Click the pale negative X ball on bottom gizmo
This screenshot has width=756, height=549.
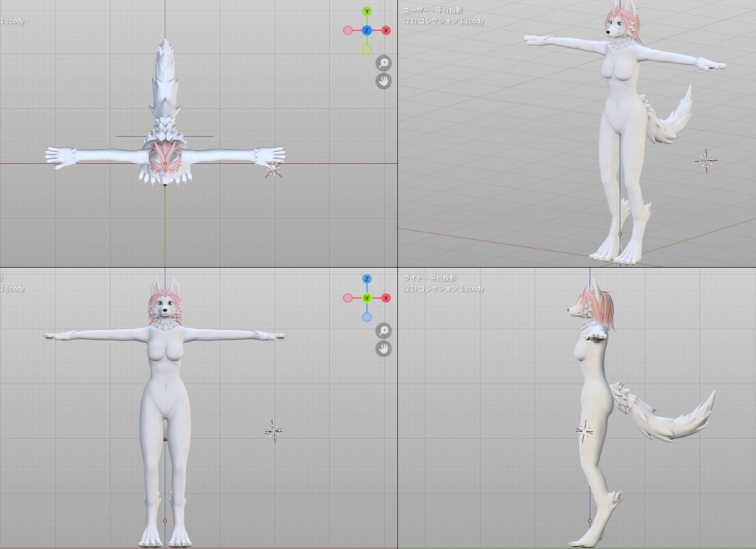[x=348, y=297]
